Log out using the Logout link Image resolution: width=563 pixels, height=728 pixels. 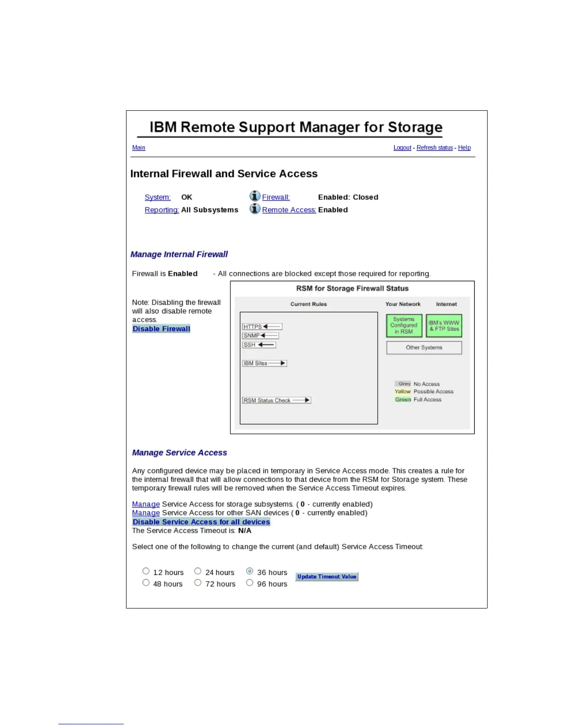[x=402, y=148]
